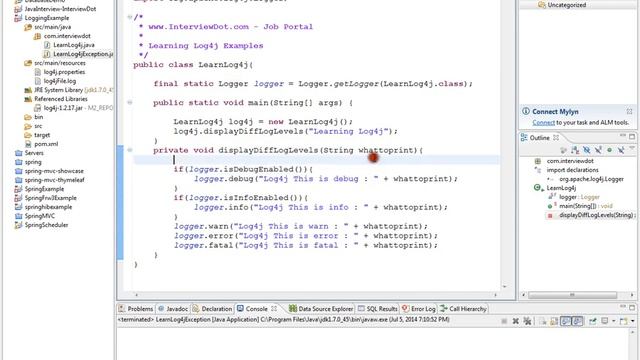Switch to the Javadoc tab
Screen dimensions: 640x360
(173, 309)
